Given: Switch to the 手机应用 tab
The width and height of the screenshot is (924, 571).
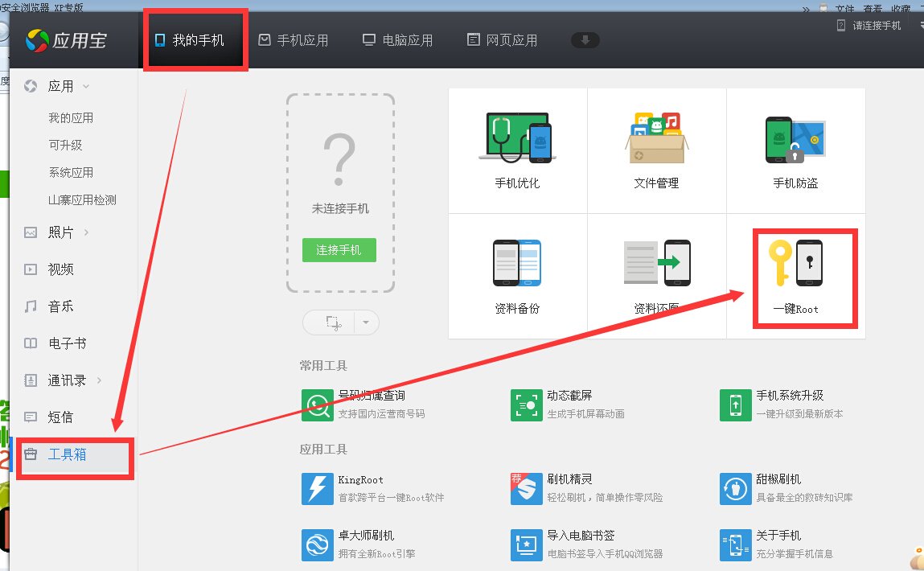Looking at the screenshot, I should tap(294, 40).
